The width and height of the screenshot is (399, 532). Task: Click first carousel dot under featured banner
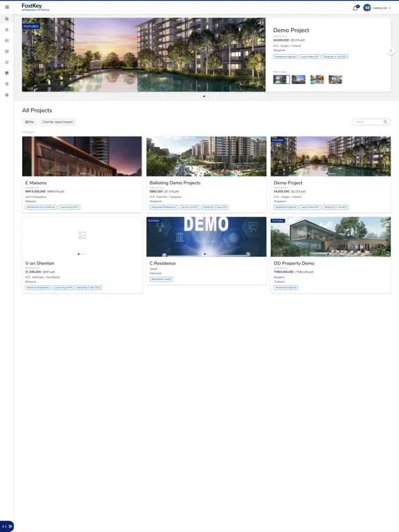tap(204, 96)
